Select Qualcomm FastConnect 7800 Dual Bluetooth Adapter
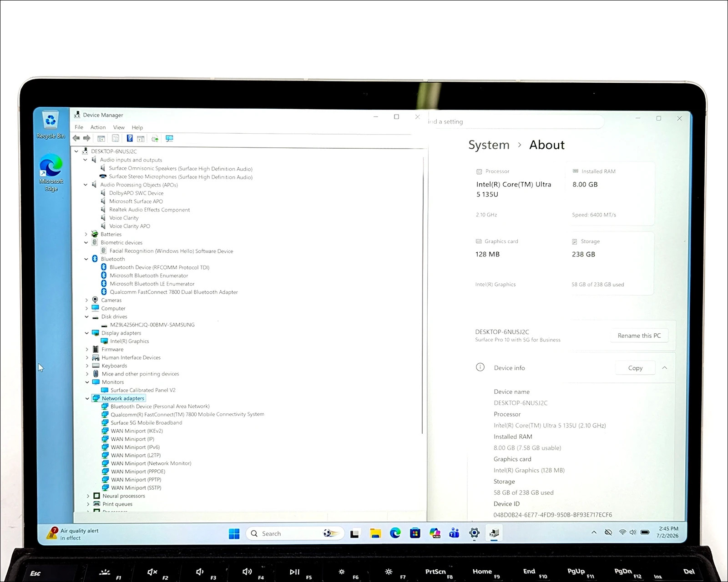The height and width of the screenshot is (582, 728). click(174, 292)
